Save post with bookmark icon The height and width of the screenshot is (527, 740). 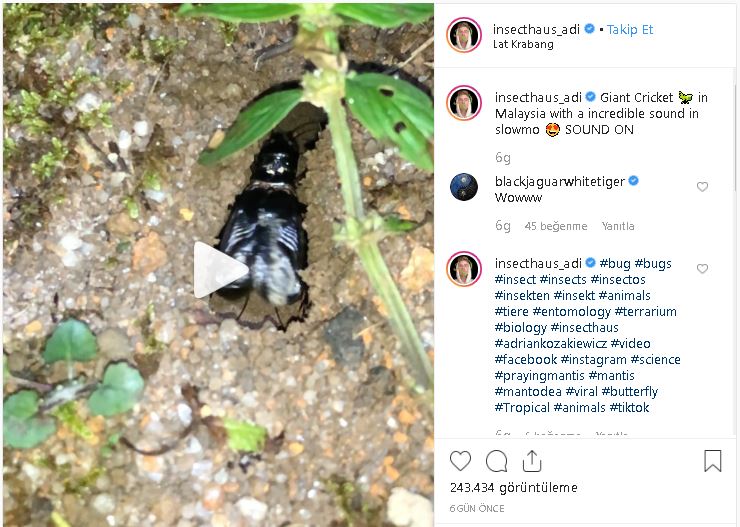(712, 461)
